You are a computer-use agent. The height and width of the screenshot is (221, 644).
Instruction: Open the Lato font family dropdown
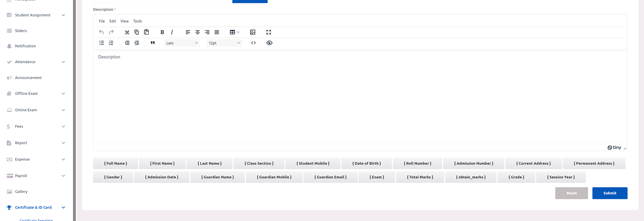[182, 43]
